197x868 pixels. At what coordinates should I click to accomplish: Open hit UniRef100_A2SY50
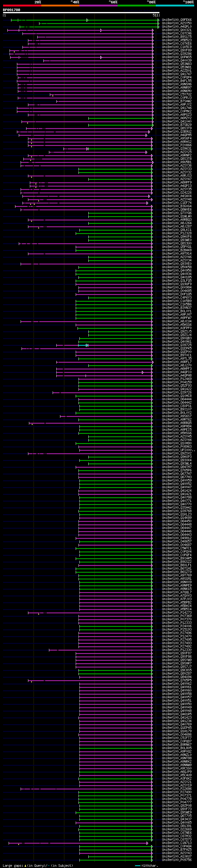(177, 23)
